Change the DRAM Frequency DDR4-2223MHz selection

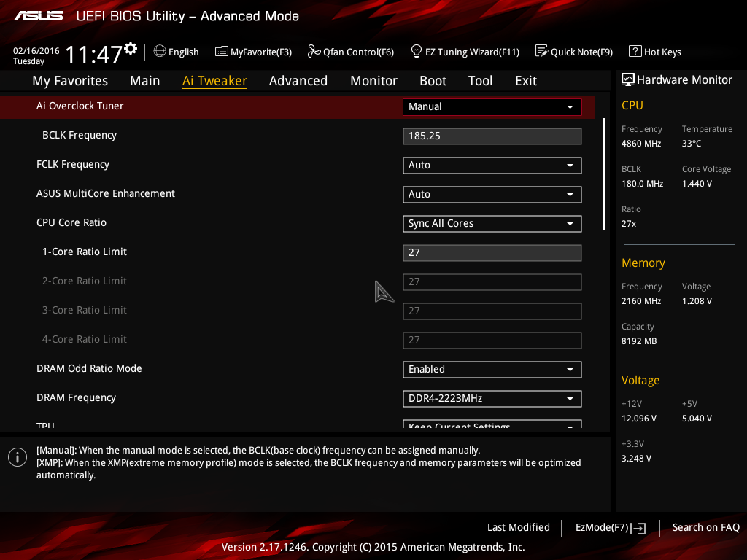[492, 398]
